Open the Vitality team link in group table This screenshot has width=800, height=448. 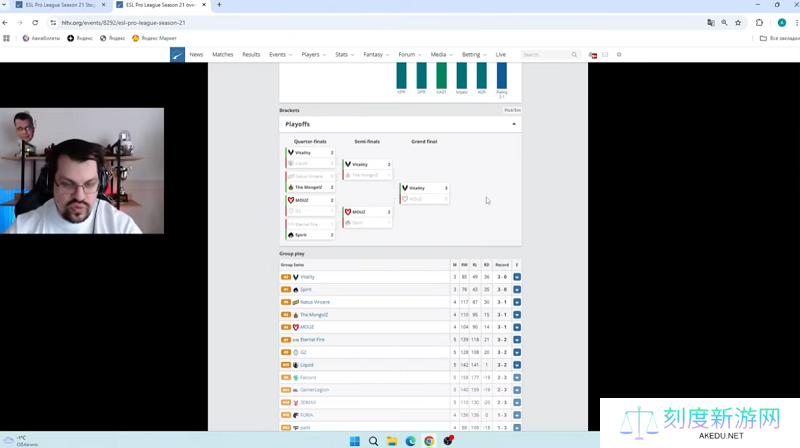pyautogui.click(x=307, y=277)
